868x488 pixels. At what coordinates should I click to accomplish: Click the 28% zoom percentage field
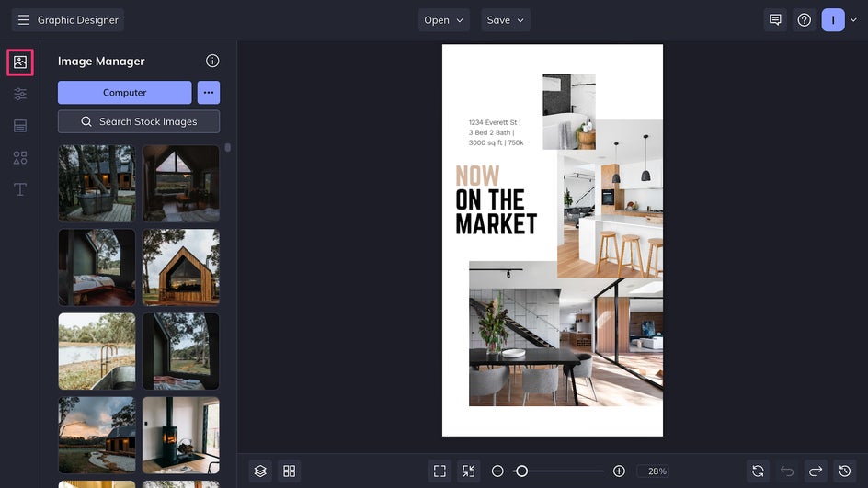click(653, 471)
